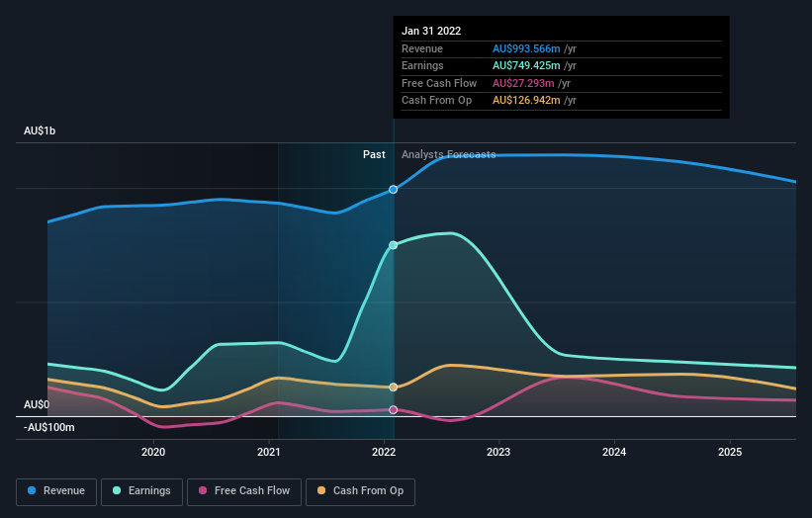Viewport: 812px width, 518px height.
Task: Click the 2024 x-axis label
Action: [x=614, y=452]
